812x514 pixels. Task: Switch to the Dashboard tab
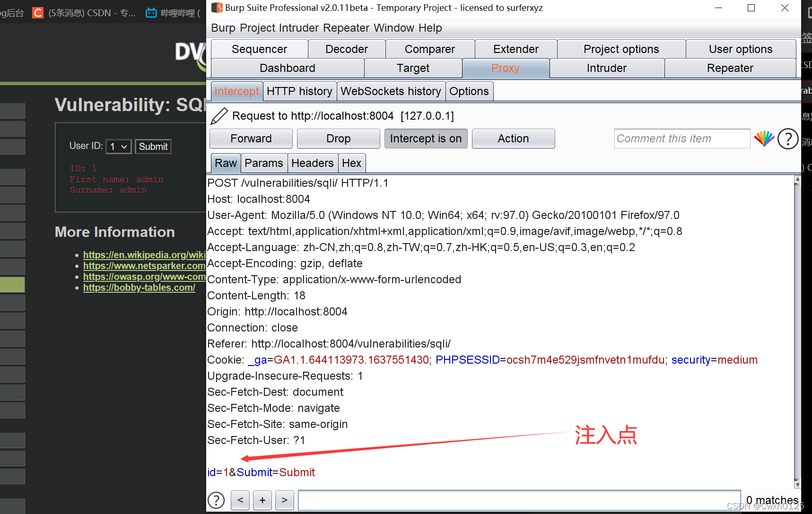coord(288,68)
